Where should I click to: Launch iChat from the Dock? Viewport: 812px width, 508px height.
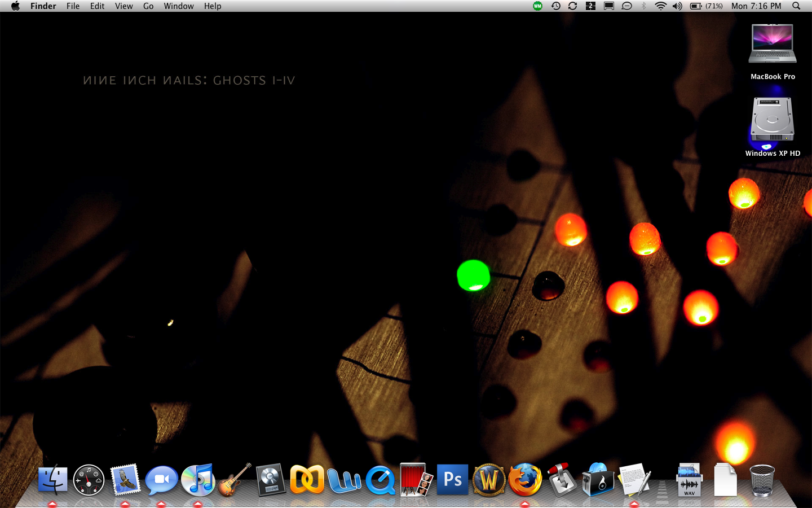click(x=161, y=480)
